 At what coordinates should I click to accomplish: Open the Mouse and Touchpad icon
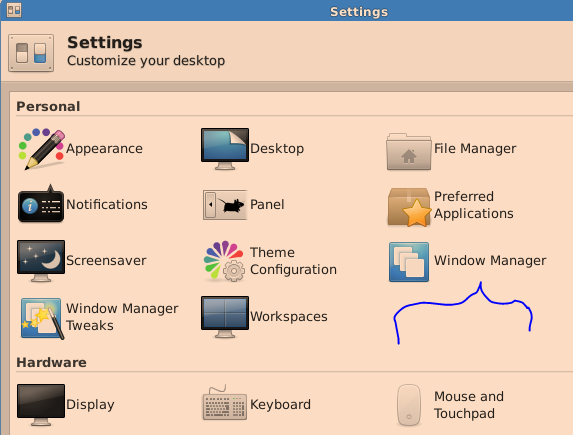409,405
